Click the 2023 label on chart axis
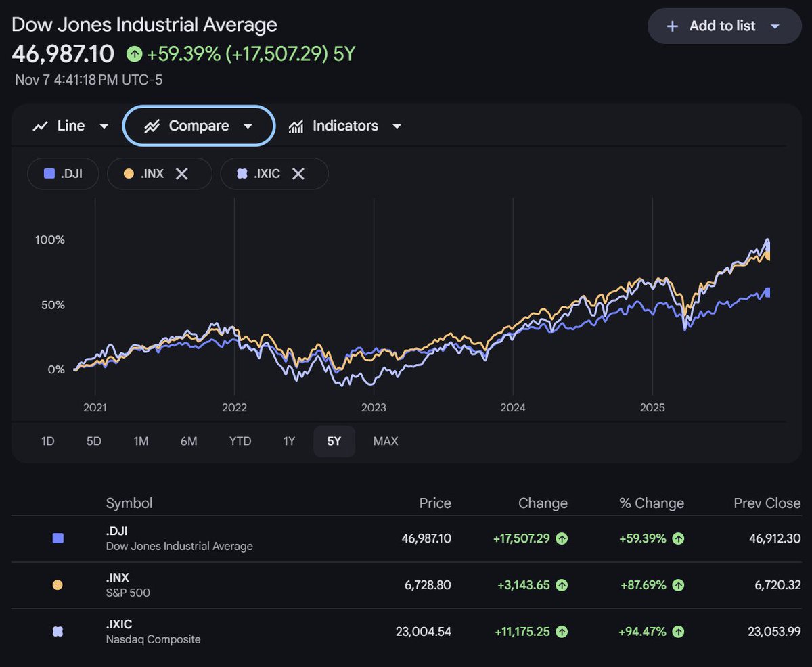Screen dimensions: 812x667 tap(374, 407)
